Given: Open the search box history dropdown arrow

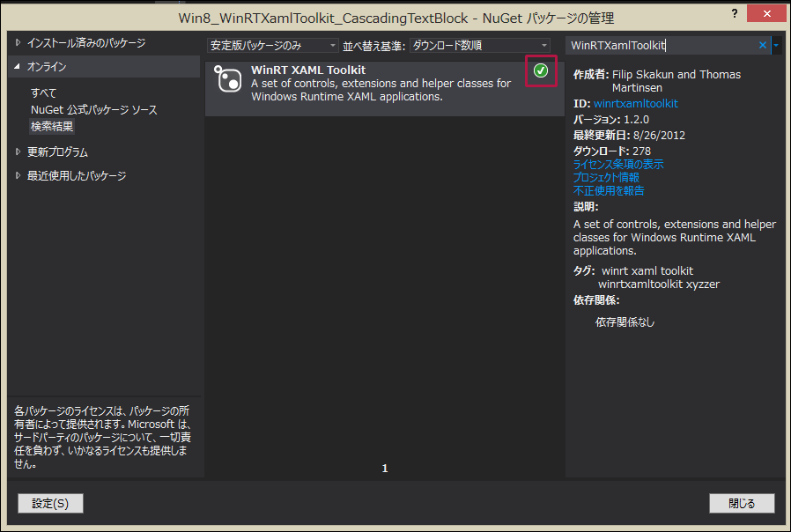Looking at the screenshot, I should pyautogui.click(x=776, y=46).
